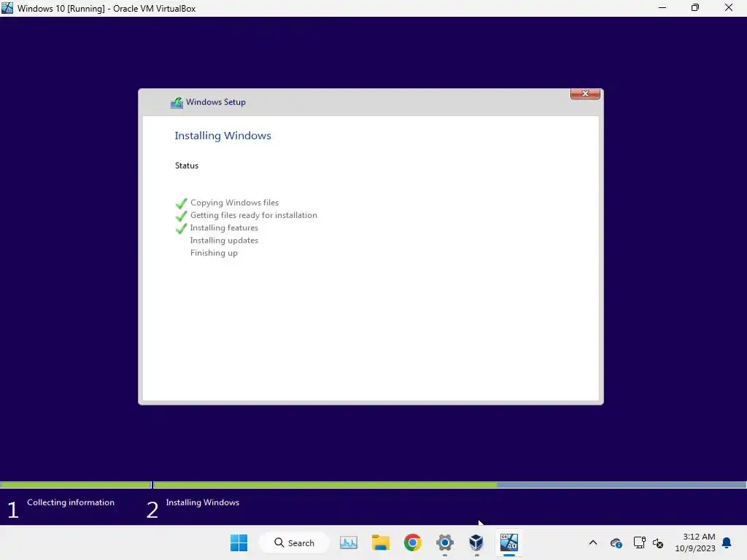Open the resource monitor taskbar app
The height and width of the screenshot is (560, 747).
pyautogui.click(x=349, y=542)
